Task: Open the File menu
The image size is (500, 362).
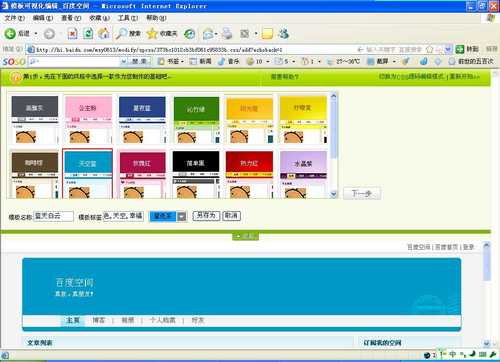Action: [15, 18]
